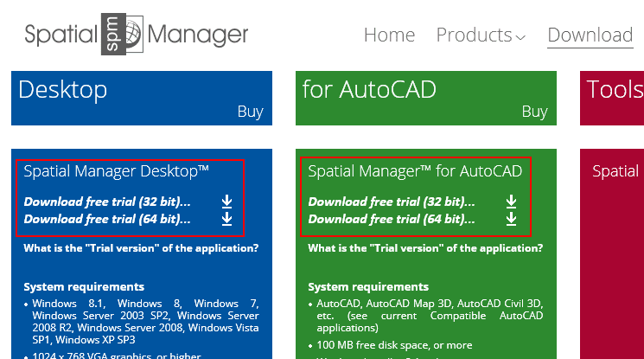
Task: Click Buy in the for AutoCAD banner
Action: tap(535, 112)
